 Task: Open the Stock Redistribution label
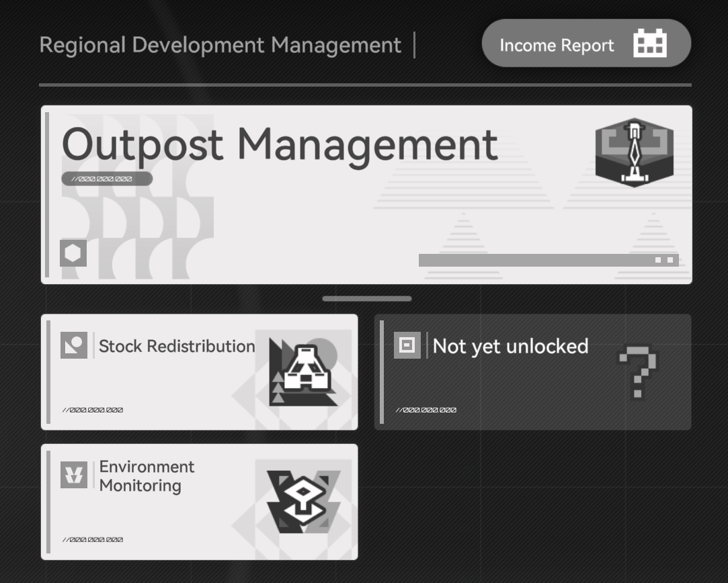[177, 346]
